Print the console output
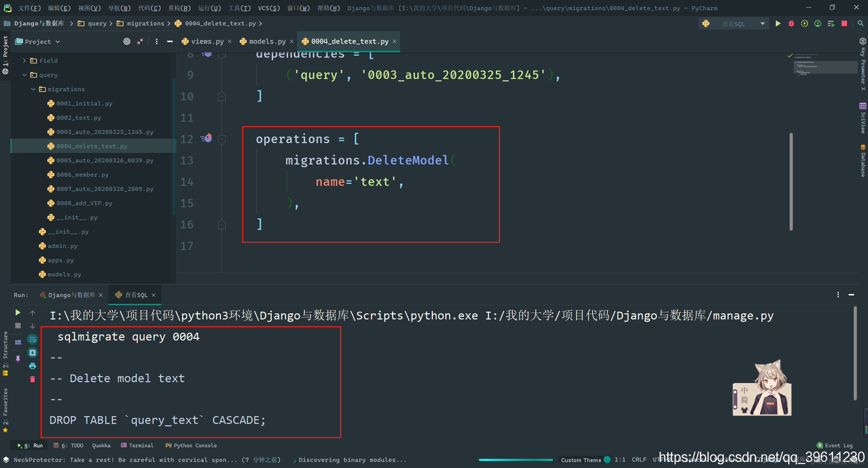Screen dimensions: 868x468 click(33, 366)
